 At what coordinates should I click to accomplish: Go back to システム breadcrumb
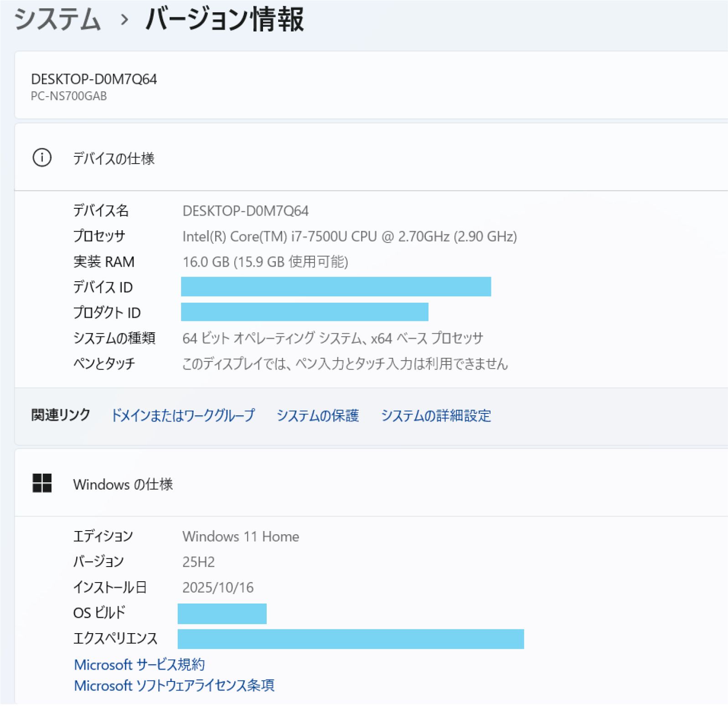tap(57, 20)
